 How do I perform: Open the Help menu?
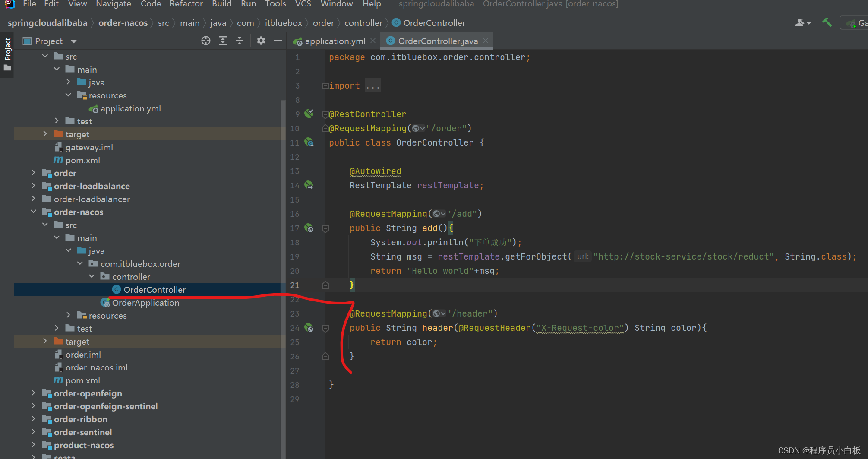(x=372, y=4)
